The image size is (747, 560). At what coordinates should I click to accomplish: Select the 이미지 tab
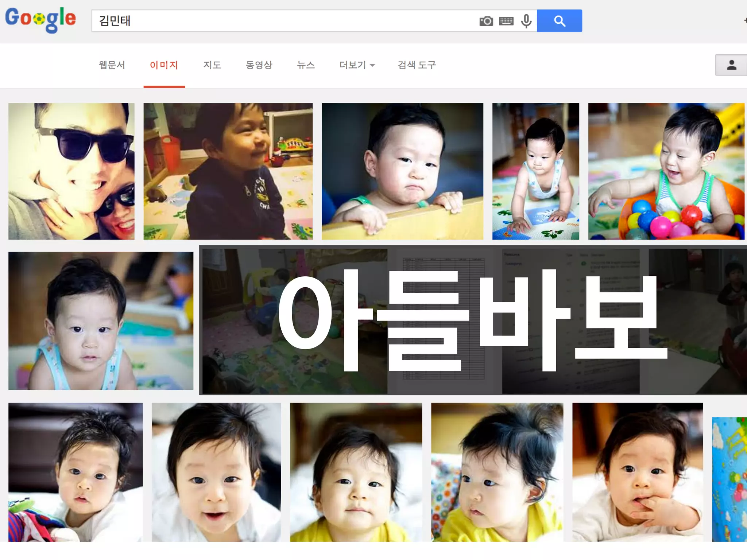[164, 65]
